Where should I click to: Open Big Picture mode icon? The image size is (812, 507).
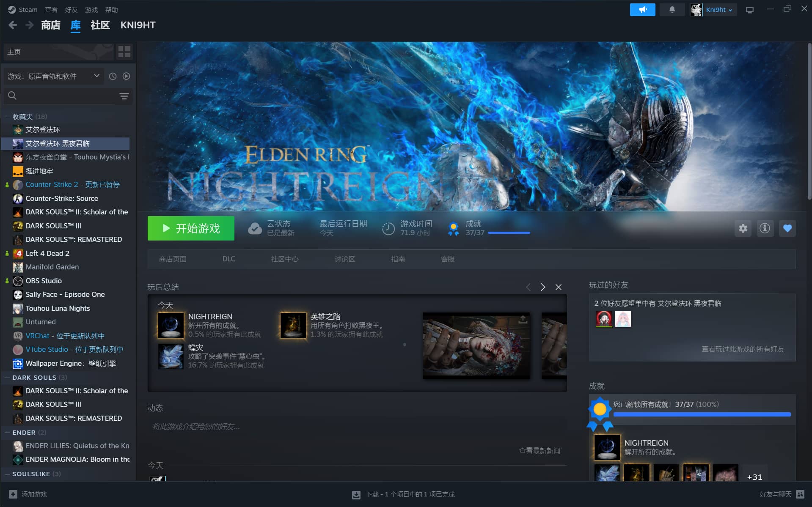coord(749,10)
